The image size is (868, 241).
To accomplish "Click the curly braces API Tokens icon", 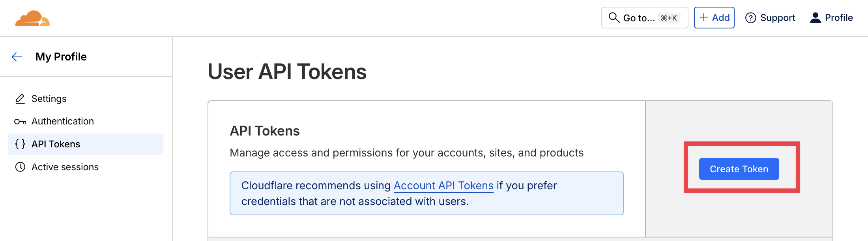I will 20,144.
